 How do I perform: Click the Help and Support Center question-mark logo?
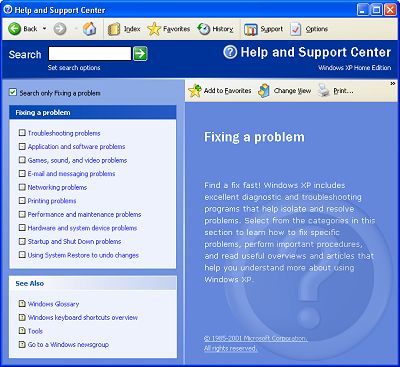point(230,52)
